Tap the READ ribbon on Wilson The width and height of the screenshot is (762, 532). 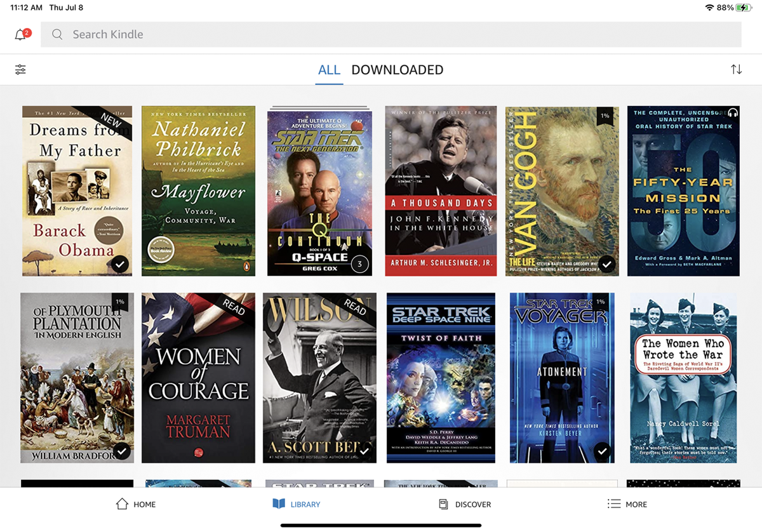click(x=355, y=307)
